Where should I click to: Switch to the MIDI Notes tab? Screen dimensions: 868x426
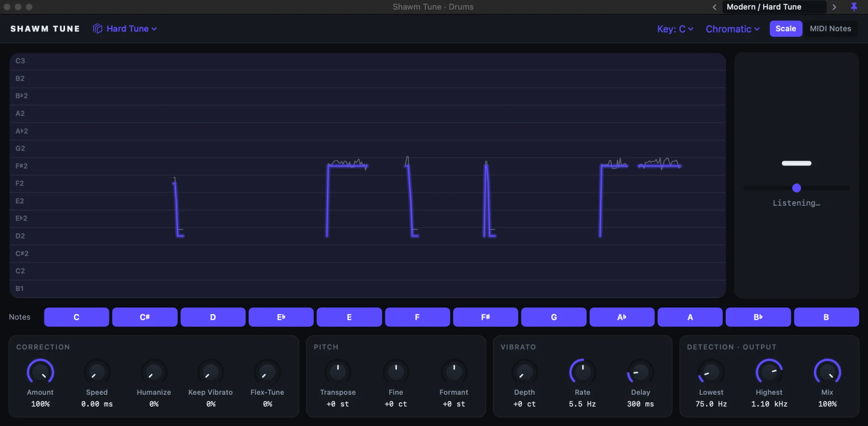[830, 28]
